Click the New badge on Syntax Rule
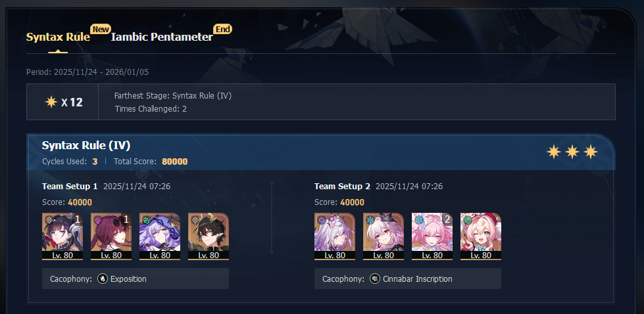This screenshot has height=314, width=644. coord(101,29)
